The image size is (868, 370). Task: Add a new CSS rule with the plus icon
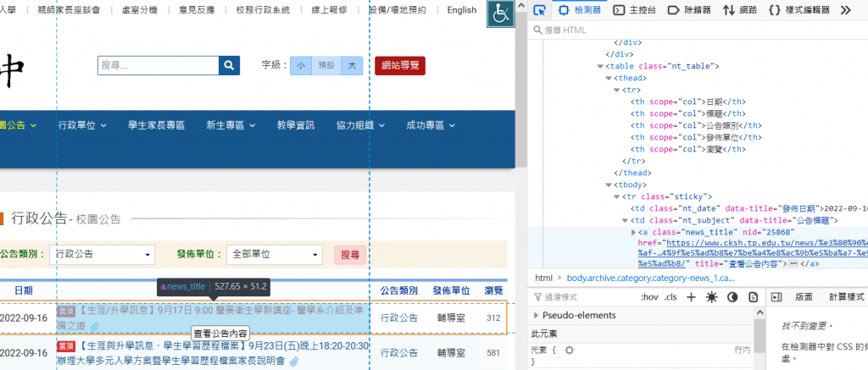(x=691, y=297)
